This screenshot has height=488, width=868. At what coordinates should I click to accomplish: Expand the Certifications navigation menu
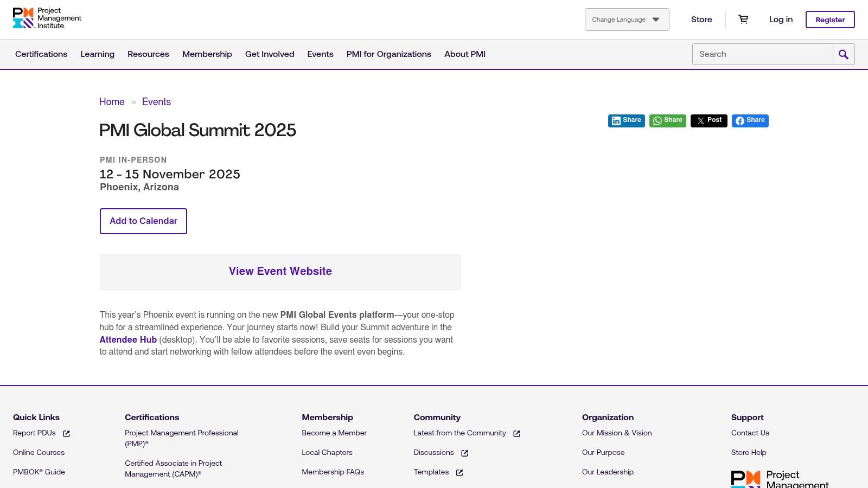[41, 54]
